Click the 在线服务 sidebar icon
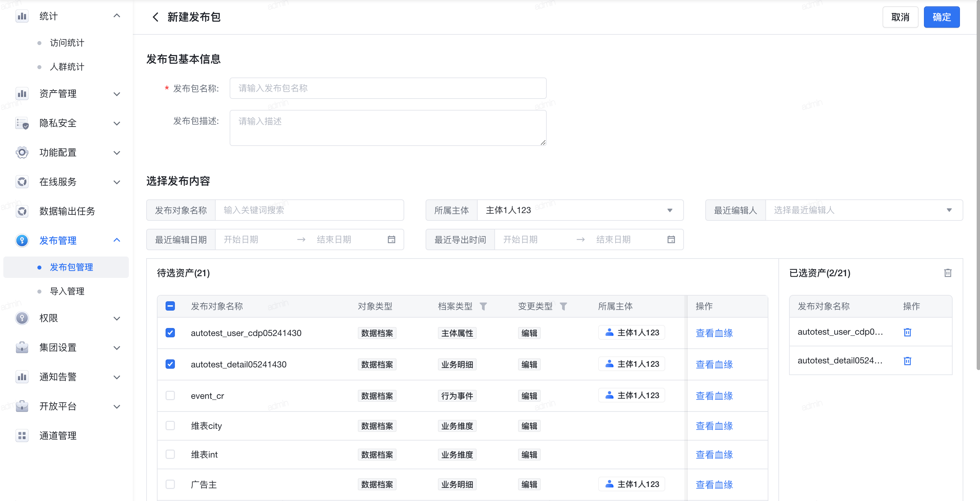This screenshot has height=501, width=980. tap(22, 182)
